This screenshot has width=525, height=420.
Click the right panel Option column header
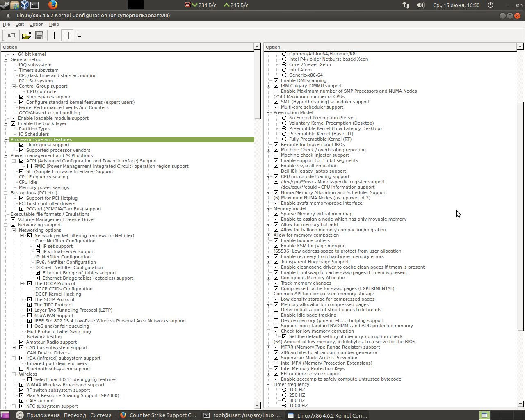[390, 47]
